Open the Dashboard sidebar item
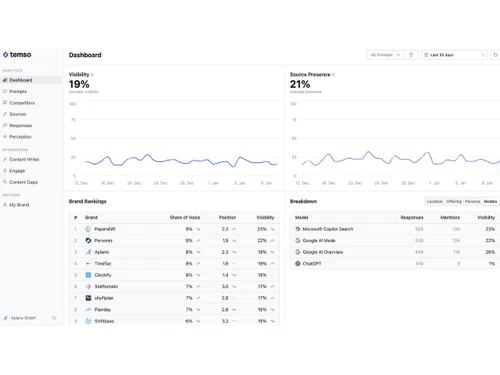Viewport: 500px width, 375px height. tap(31, 80)
